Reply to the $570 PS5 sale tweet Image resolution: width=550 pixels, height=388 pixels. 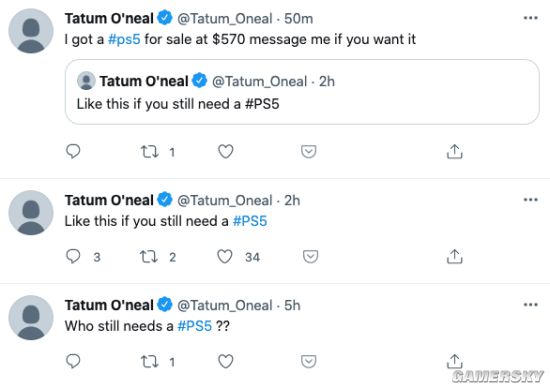coord(73,152)
